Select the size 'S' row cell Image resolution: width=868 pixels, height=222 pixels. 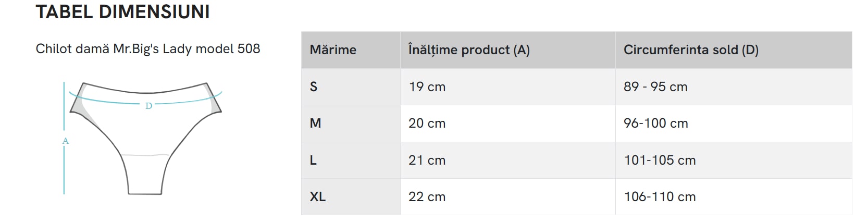click(314, 87)
